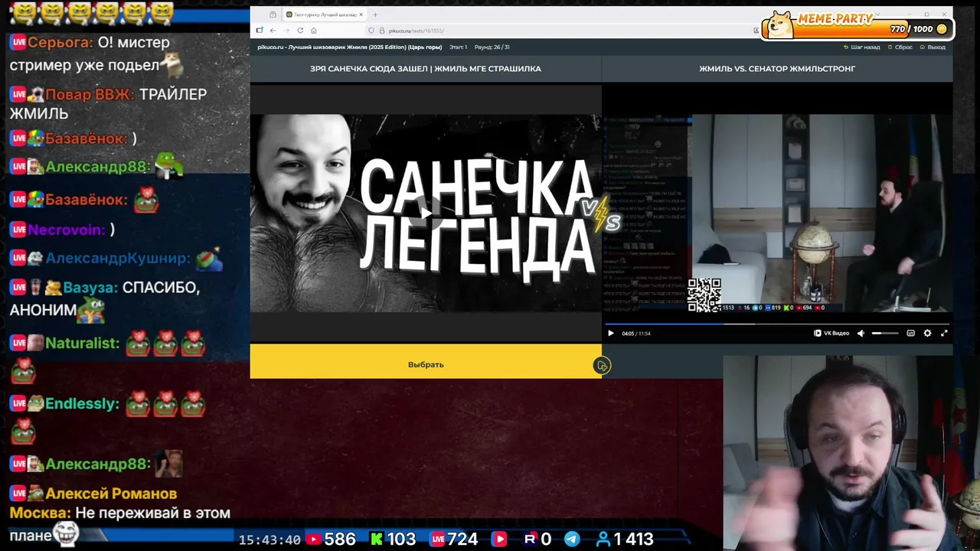Go back in the browser

pos(273,31)
